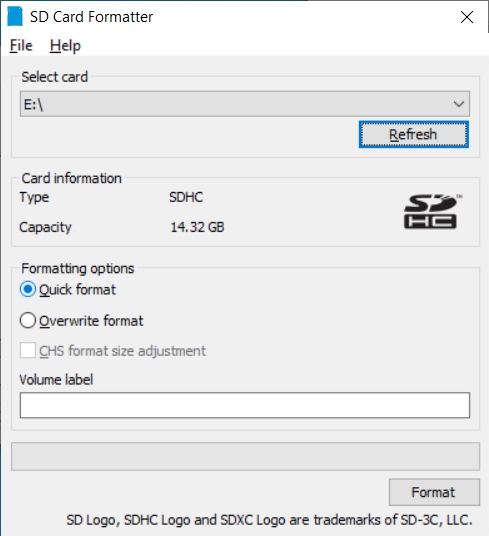489x536 pixels.
Task: Start formatting with the Format button
Action: (434, 492)
